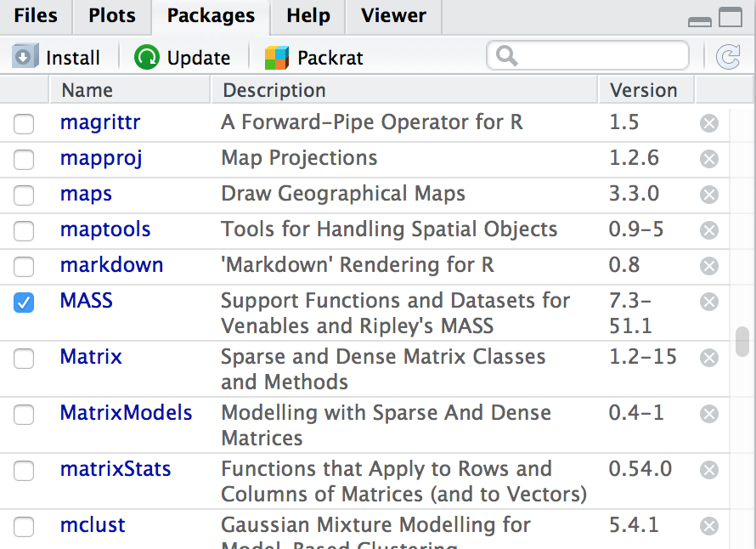Delete the maptools package
756x549 pixels.
[708, 230]
